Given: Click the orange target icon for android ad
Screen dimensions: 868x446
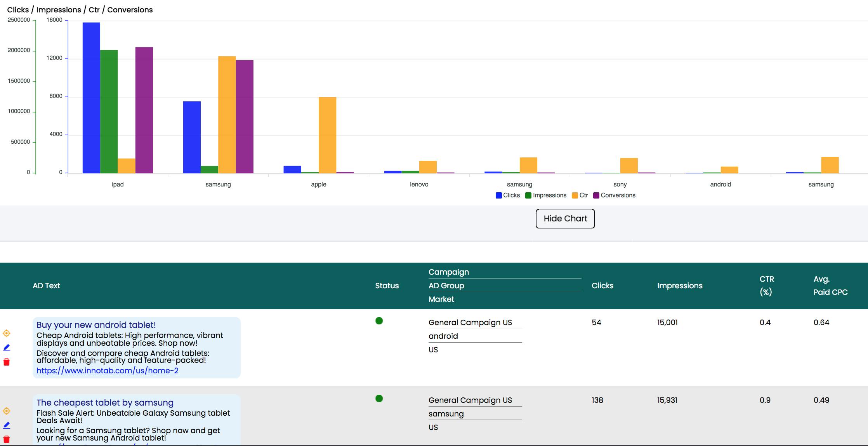Looking at the screenshot, I should [x=7, y=333].
